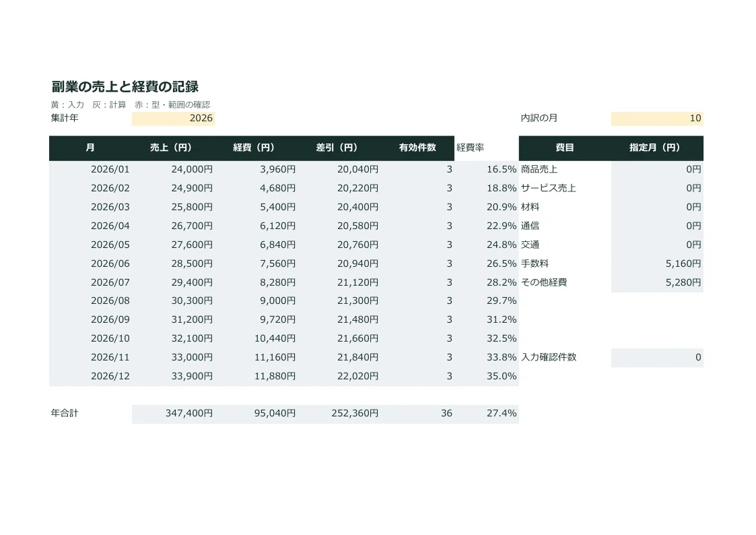
Task: Click the 指定月（円） header cell
Action: (x=657, y=148)
